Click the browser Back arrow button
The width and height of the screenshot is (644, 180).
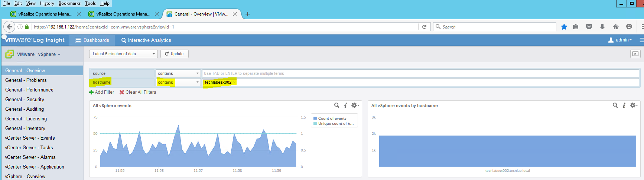coord(9,27)
